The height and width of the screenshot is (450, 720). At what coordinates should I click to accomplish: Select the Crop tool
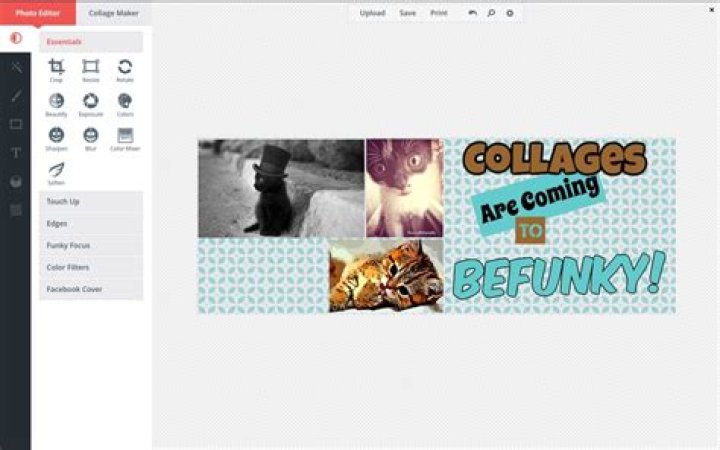coord(56,70)
